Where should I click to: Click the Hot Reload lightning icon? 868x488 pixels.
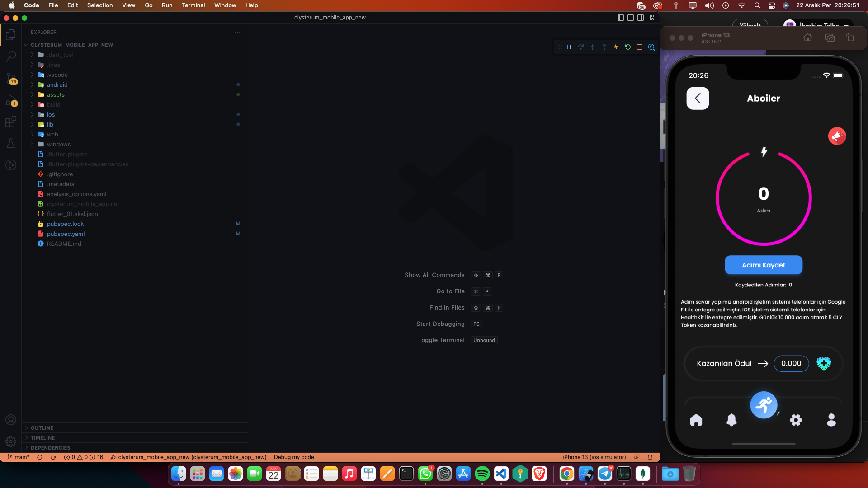coord(616,47)
